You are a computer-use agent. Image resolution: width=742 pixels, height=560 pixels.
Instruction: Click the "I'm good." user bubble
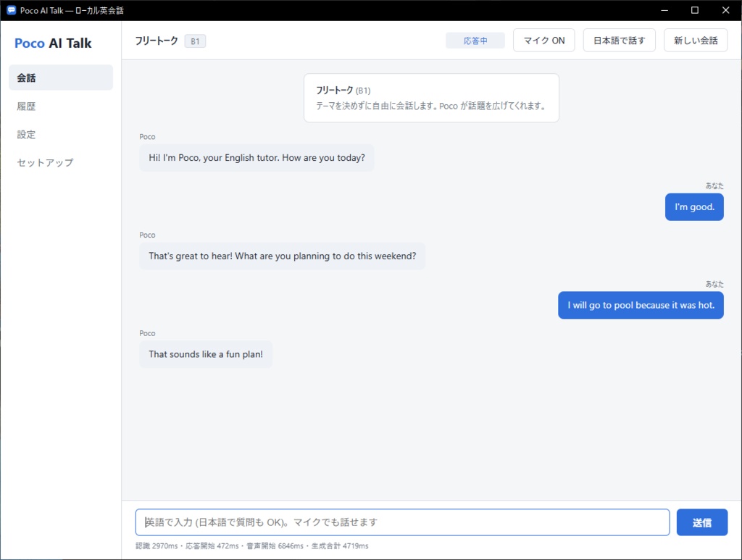[x=694, y=206]
